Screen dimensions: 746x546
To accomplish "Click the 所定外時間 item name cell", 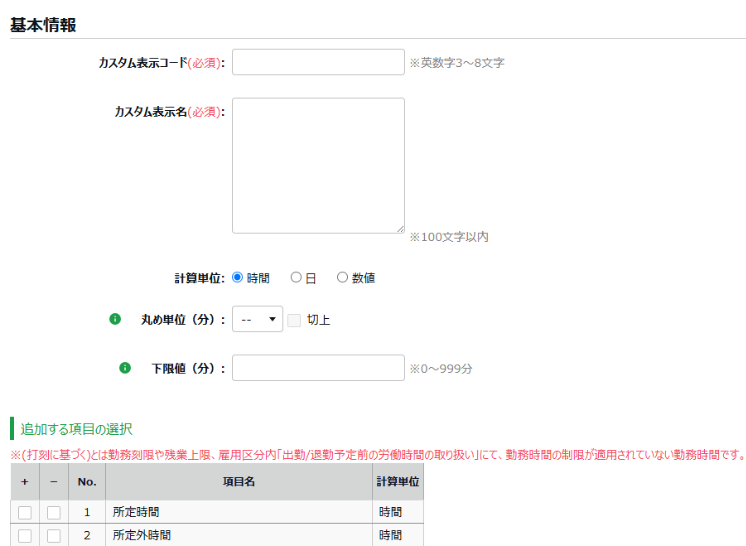I will (239, 536).
